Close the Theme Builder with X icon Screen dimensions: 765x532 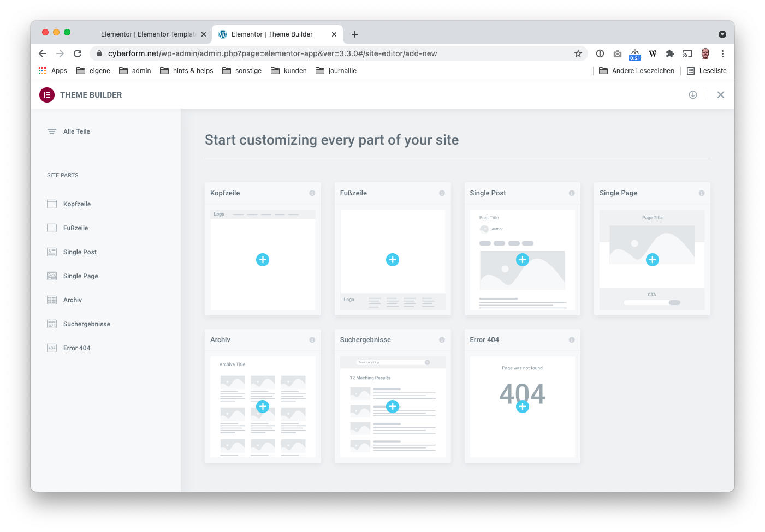point(721,95)
